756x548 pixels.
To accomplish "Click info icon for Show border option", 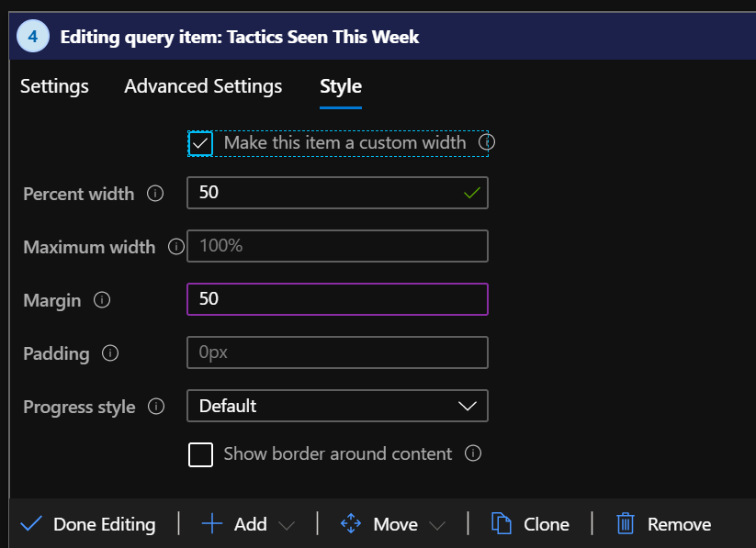I will point(473,453).
